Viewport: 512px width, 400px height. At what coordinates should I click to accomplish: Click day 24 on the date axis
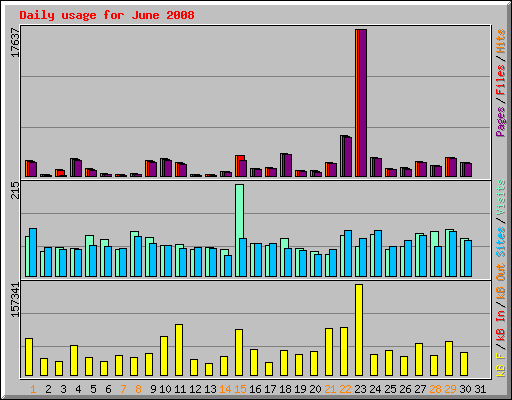point(375,389)
